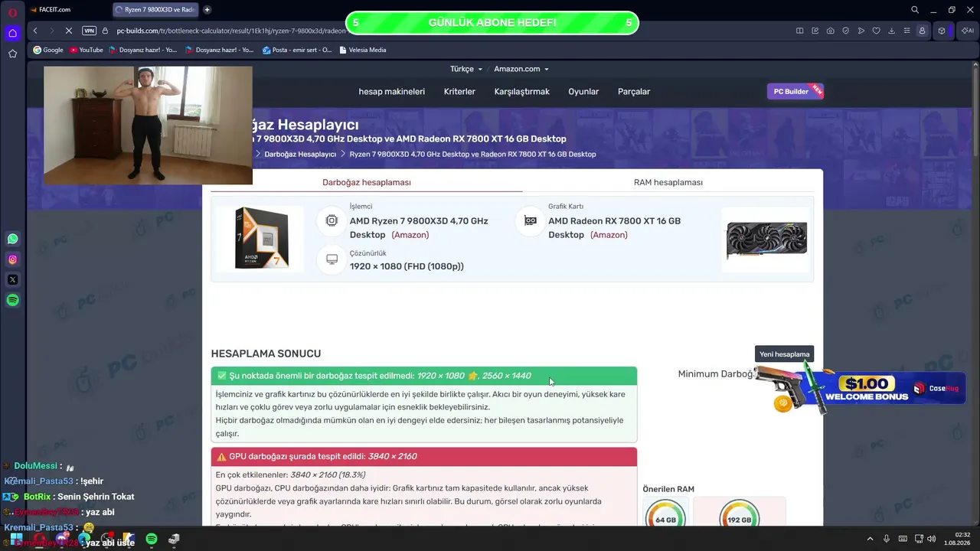The image size is (980, 551).
Task: Open the Opera home sidebar icon
Action: (x=12, y=33)
